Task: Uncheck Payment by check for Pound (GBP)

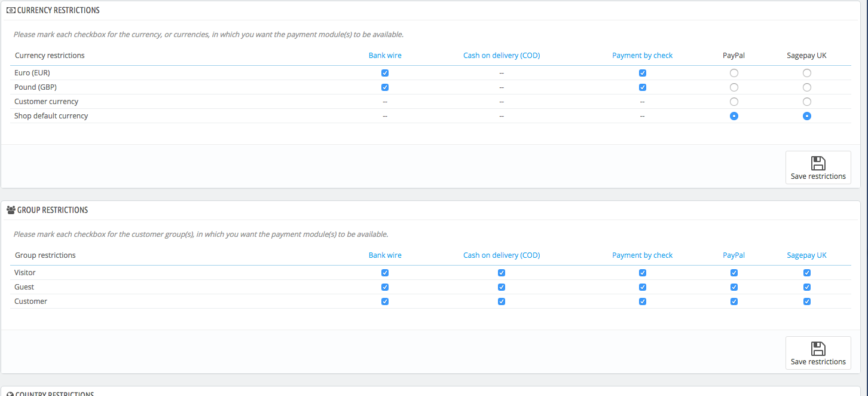Action: (x=643, y=87)
